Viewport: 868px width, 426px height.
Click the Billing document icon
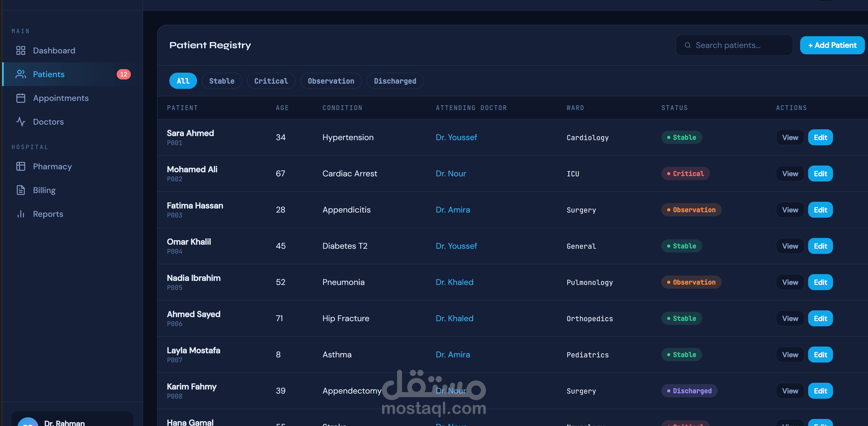point(21,190)
